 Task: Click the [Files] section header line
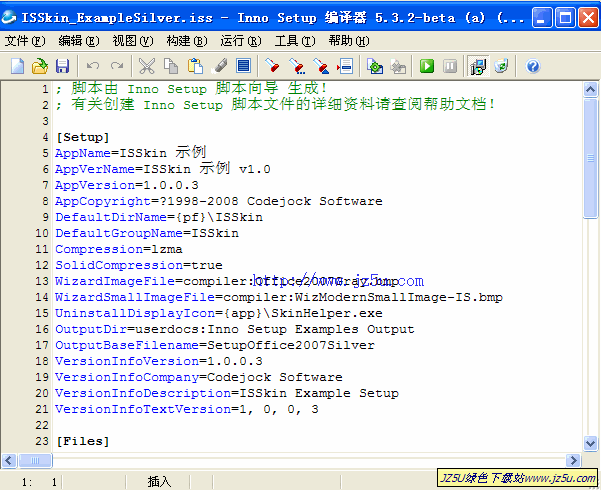click(x=83, y=441)
